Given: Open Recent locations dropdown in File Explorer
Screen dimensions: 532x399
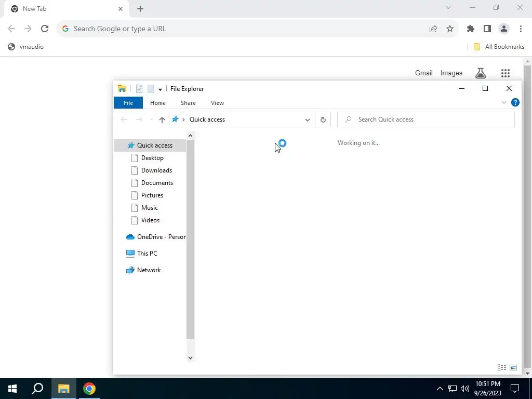Looking at the screenshot, I should [x=151, y=119].
